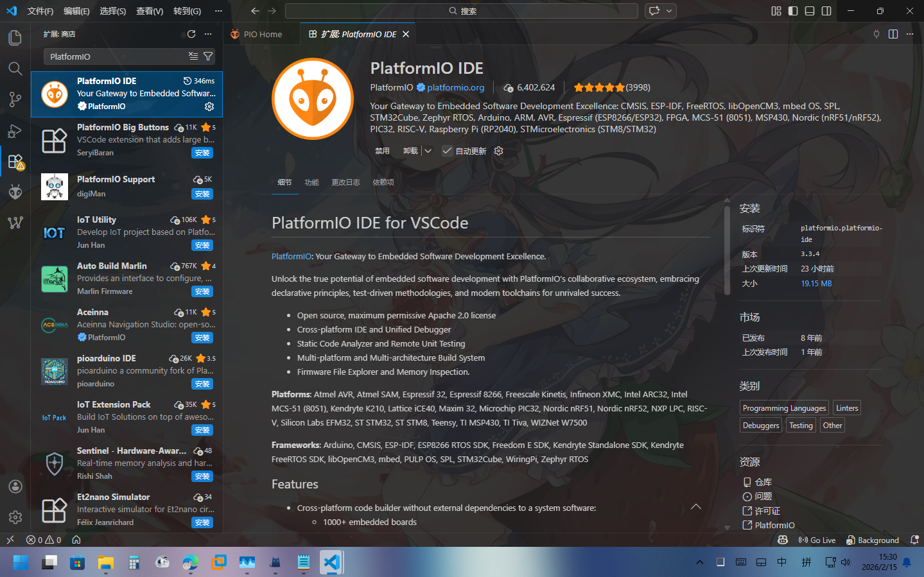This screenshot has width=924, height=577.
Task: Open the Copilot chat dropdown arrow in title bar
Action: click(x=669, y=11)
